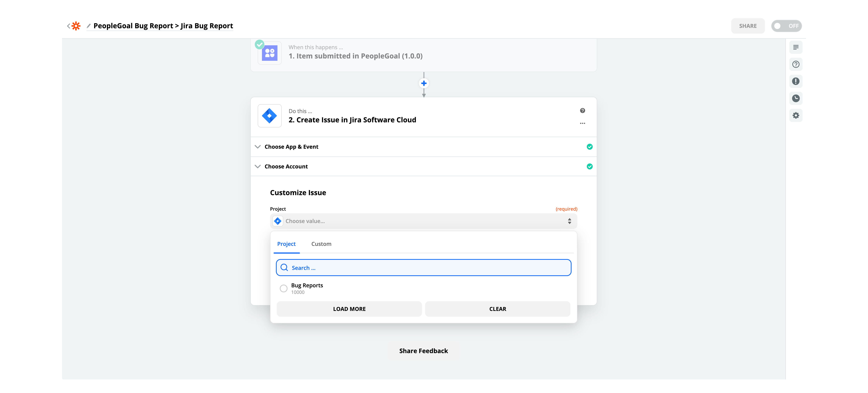
Task: Click the Jira Software Cloud diamond icon
Action: pos(270,116)
